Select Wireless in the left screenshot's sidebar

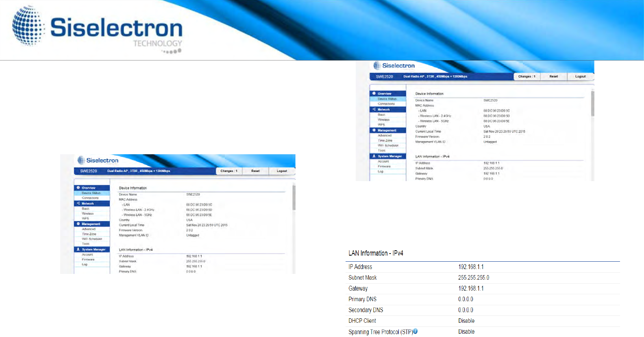[x=87, y=213]
